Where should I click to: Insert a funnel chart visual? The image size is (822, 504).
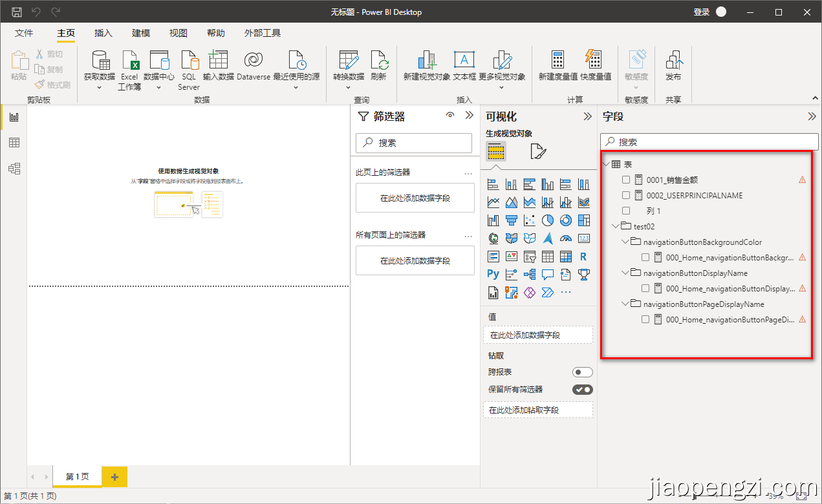511,220
